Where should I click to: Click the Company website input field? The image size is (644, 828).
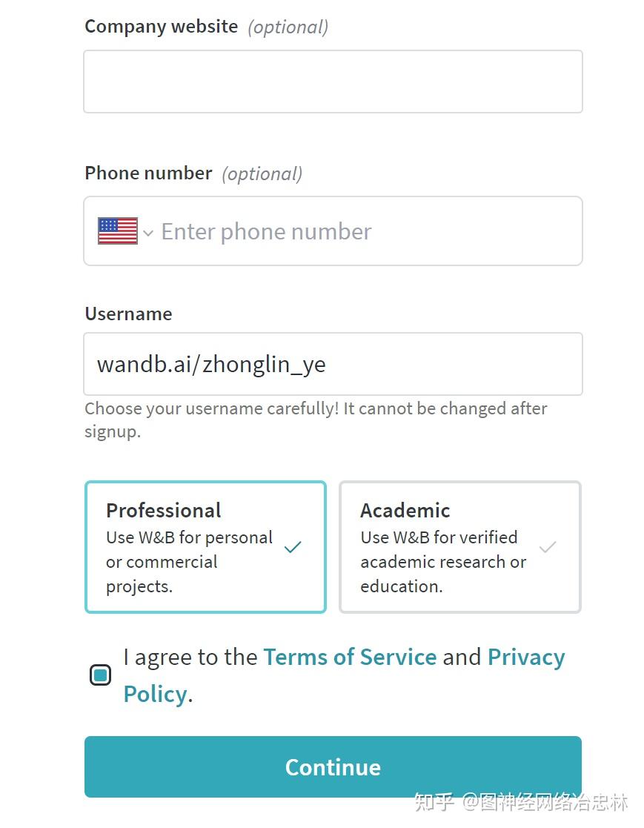333,82
